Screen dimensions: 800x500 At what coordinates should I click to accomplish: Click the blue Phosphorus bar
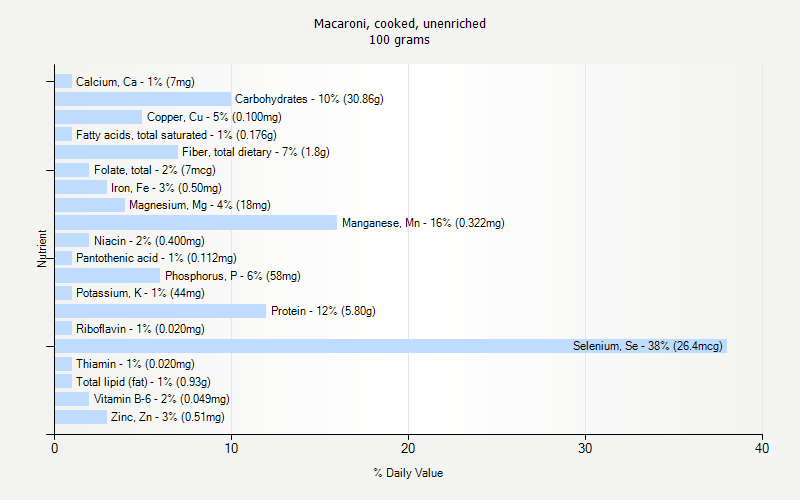pos(108,276)
